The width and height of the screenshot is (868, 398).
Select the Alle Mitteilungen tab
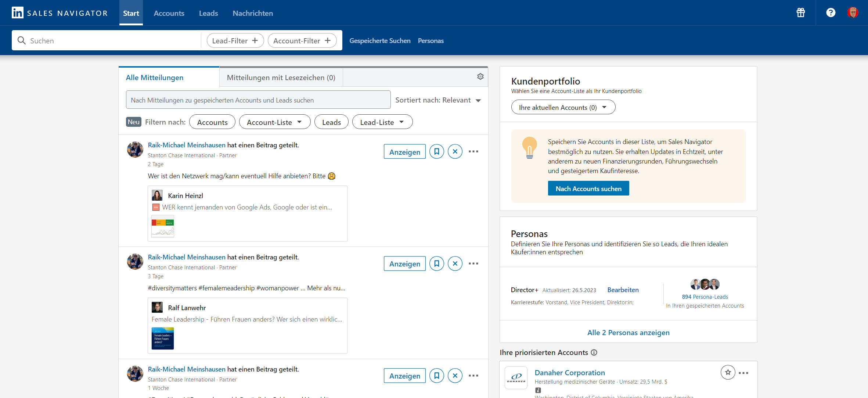pos(169,77)
